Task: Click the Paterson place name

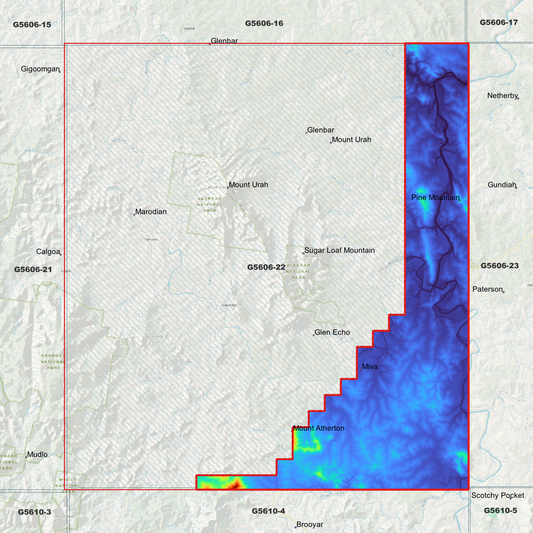Action: [x=488, y=289]
